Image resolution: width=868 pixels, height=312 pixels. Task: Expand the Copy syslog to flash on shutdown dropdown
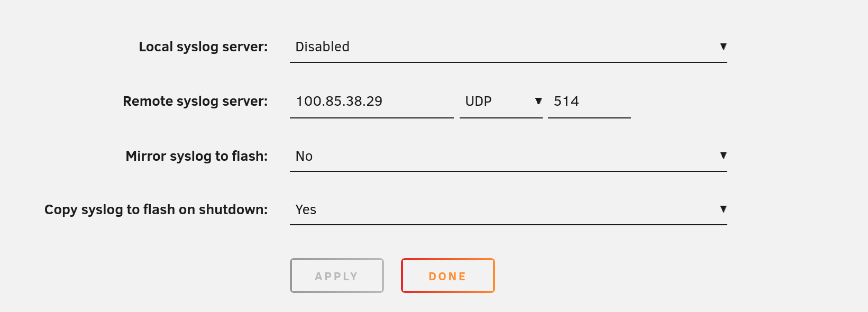[x=508, y=209]
